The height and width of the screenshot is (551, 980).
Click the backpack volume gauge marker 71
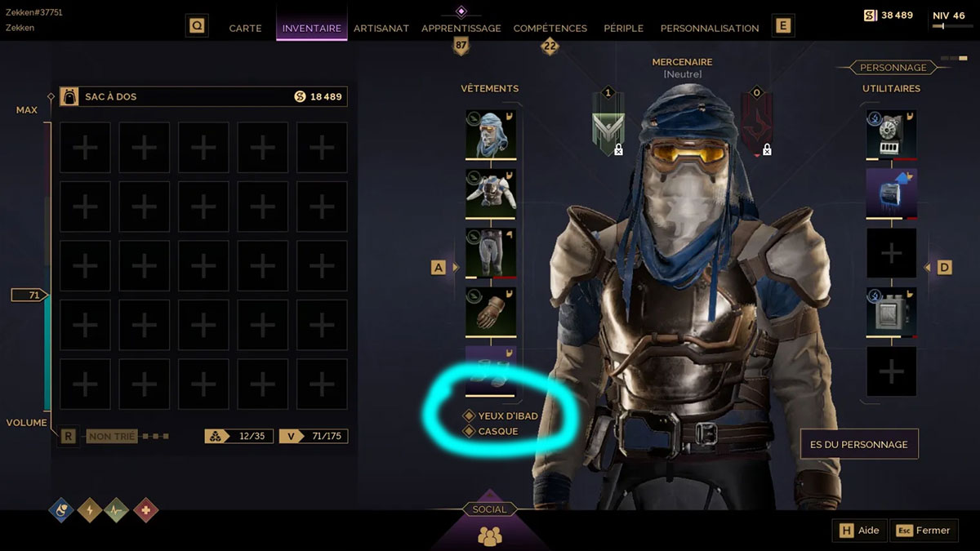[29, 295]
